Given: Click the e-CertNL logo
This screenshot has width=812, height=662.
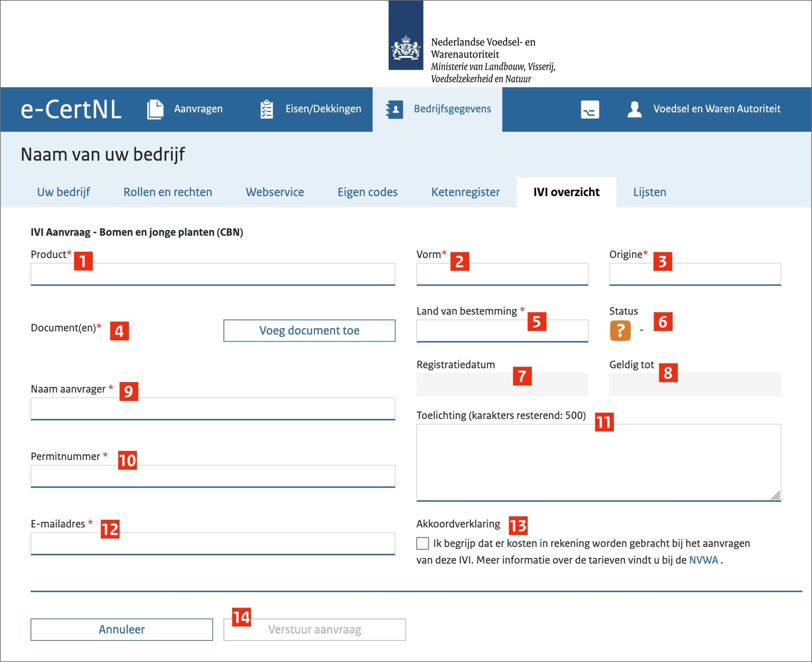Looking at the screenshot, I should coord(71,109).
